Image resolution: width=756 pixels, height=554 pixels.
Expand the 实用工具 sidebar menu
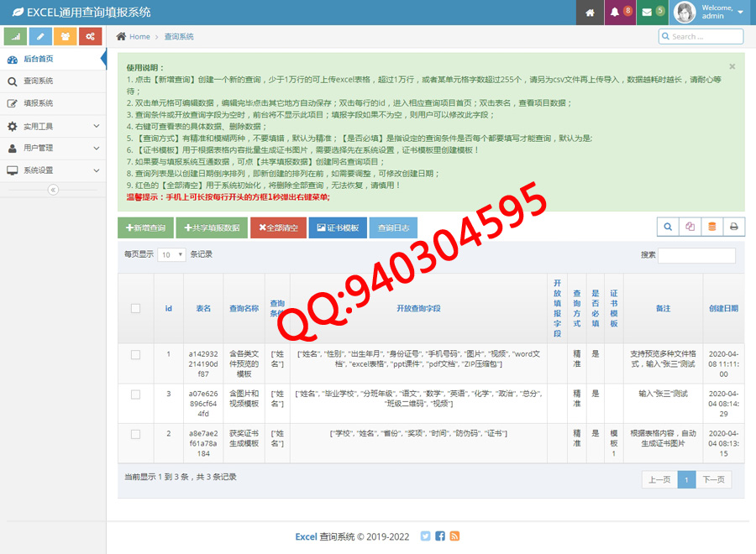point(53,126)
